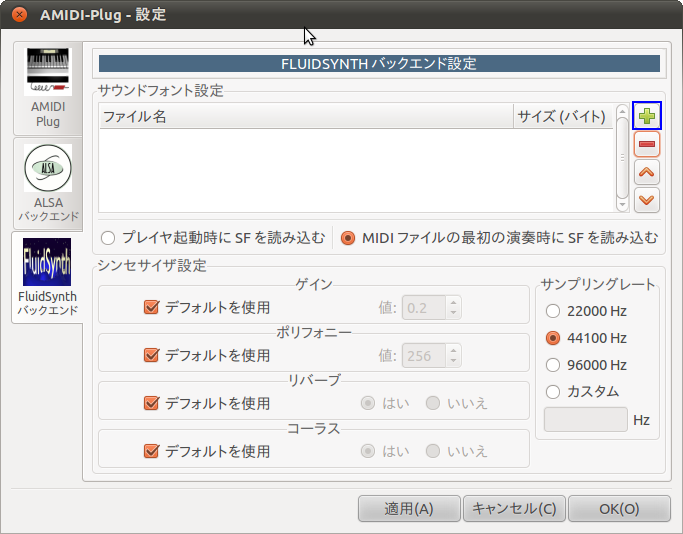Close the AMIDI-Plug settings window
This screenshot has height=534, width=683.
coord(19,14)
